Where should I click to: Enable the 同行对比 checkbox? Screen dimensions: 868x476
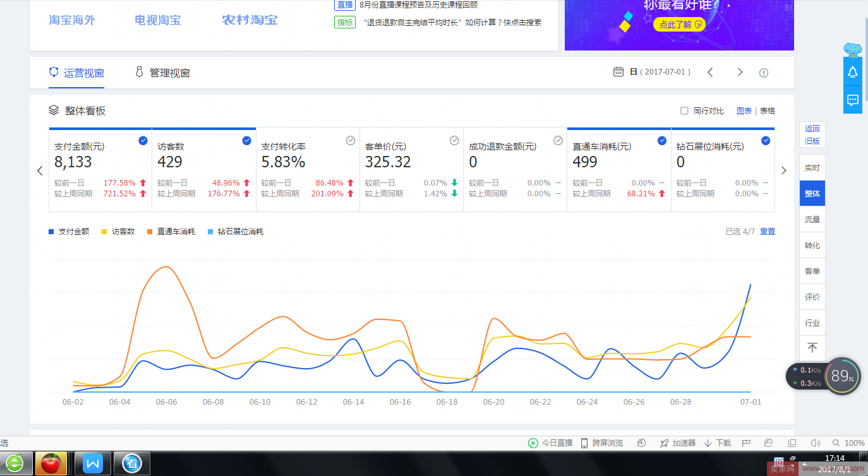click(x=684, y=110)
